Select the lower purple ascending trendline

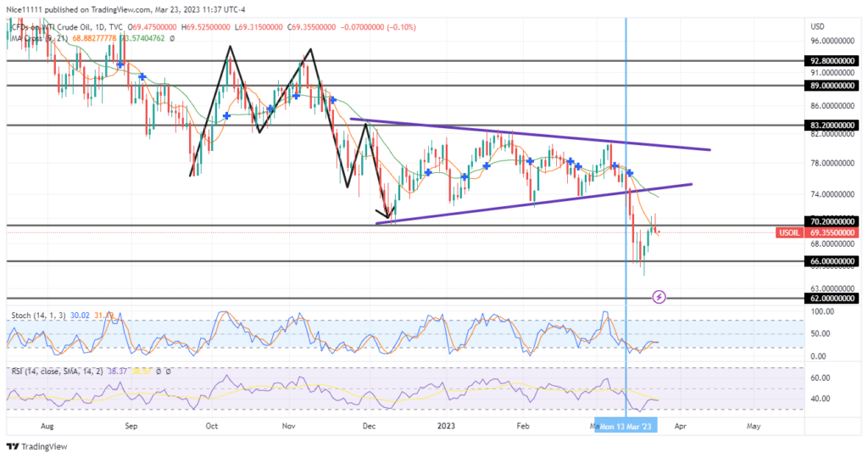tap(534, 204)
